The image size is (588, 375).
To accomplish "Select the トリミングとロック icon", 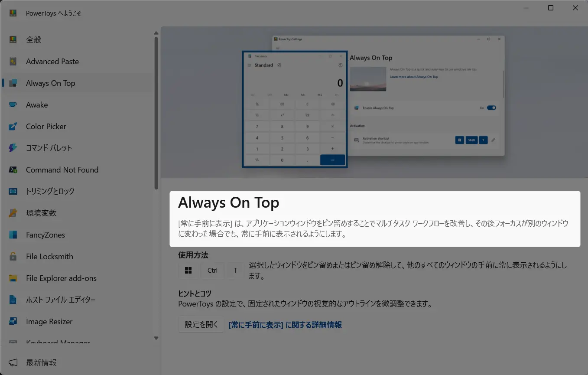I will coord(13,191).
